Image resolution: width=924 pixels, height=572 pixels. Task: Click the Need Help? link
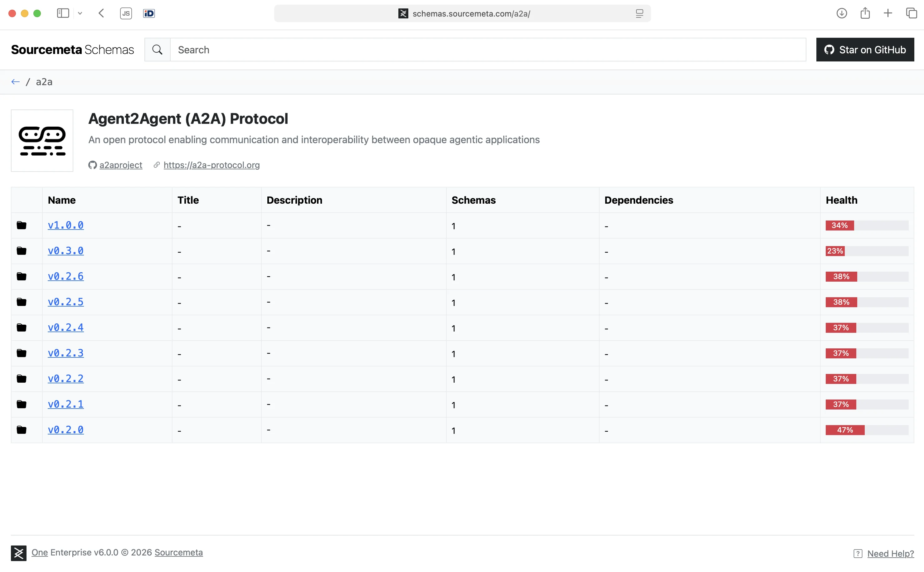[890, 554]
